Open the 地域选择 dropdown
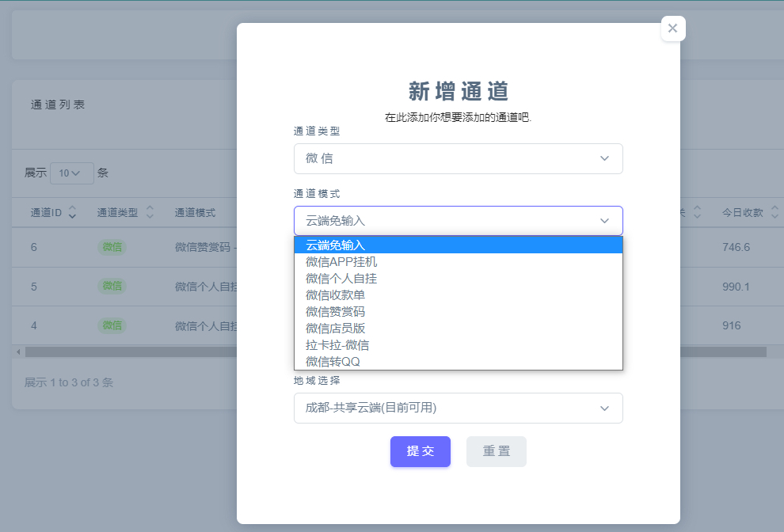 tap(458, 408)
